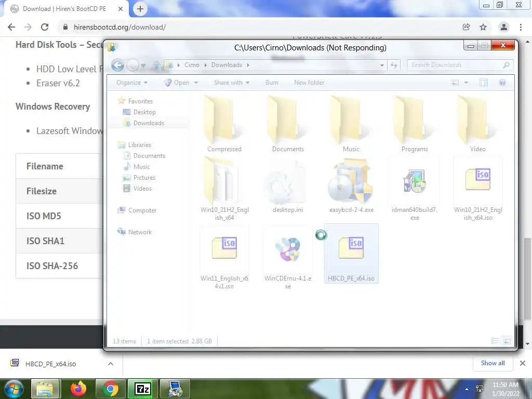Select the Win11_English_x64v1.iso file
This screenshot has height=399, width=532.
click(x=224, y=258)
